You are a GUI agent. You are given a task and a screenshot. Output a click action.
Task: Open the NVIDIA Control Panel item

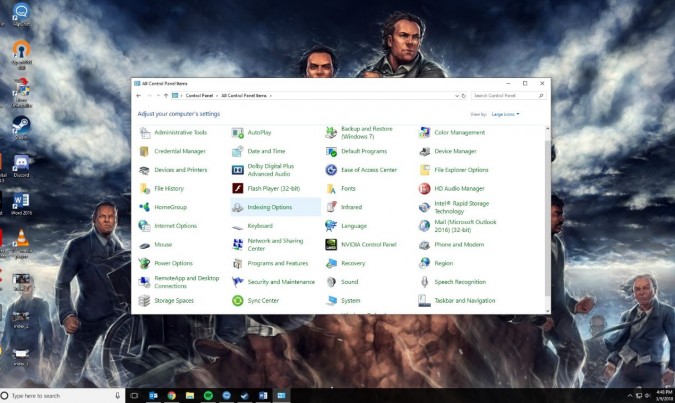pos(368,244)
